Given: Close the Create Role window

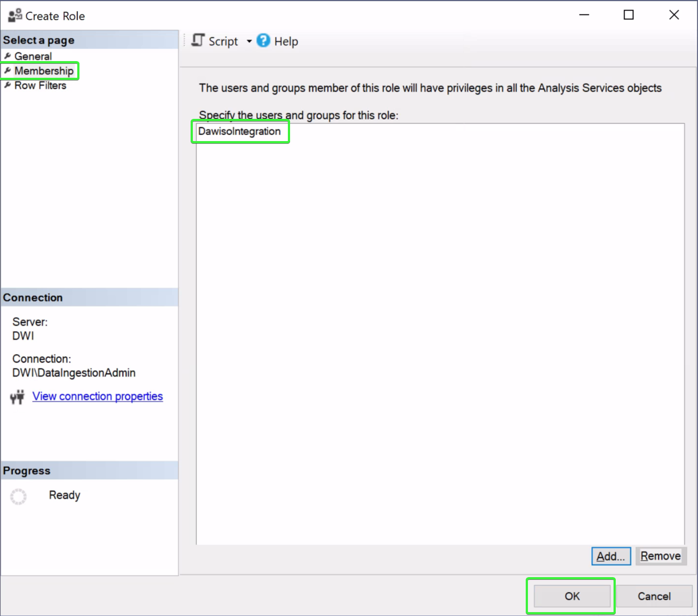Looking at the screenshot, I should click(x=674, y=15).
